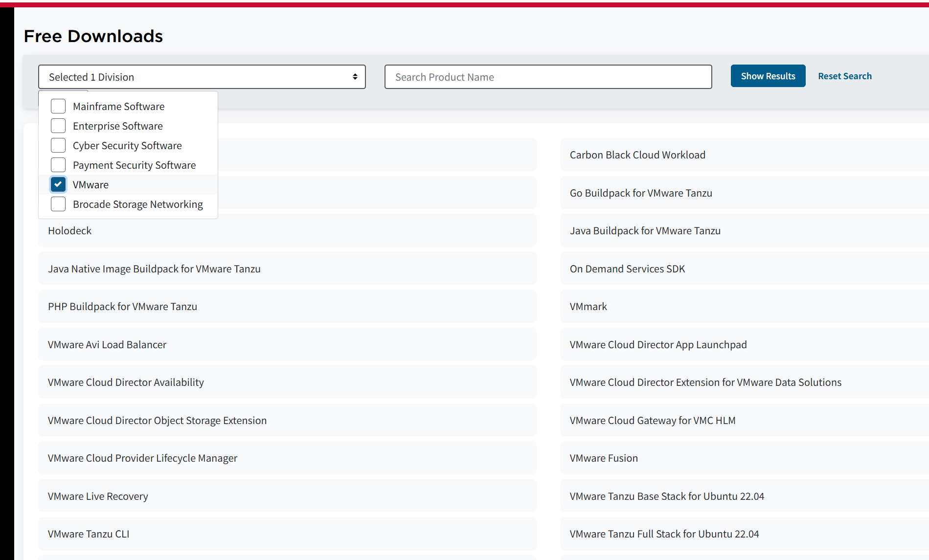Open VMware Cloud Provider Lifecycle Manager
929x560 pixels.
pyautogui.click(x=288, y=458)
